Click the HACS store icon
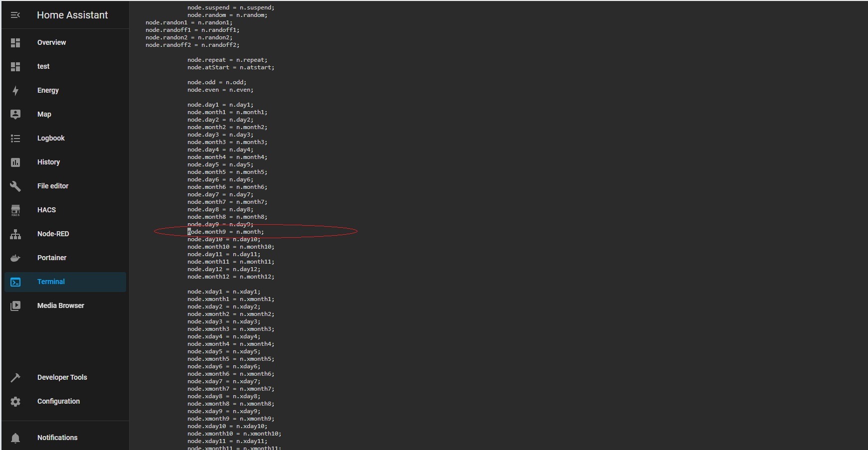868x450 pixels. click(x=15, y=210)
